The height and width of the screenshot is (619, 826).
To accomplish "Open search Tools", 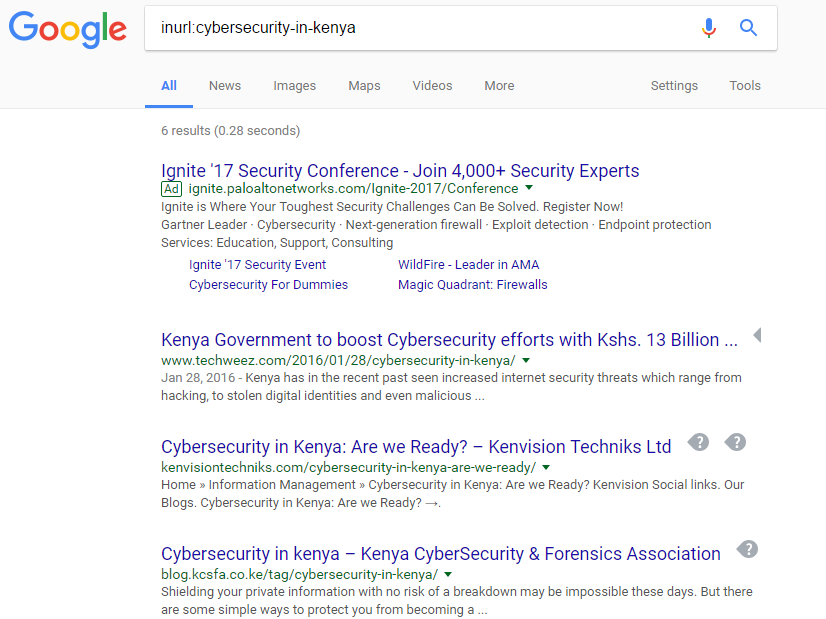I will click(745, 86).
